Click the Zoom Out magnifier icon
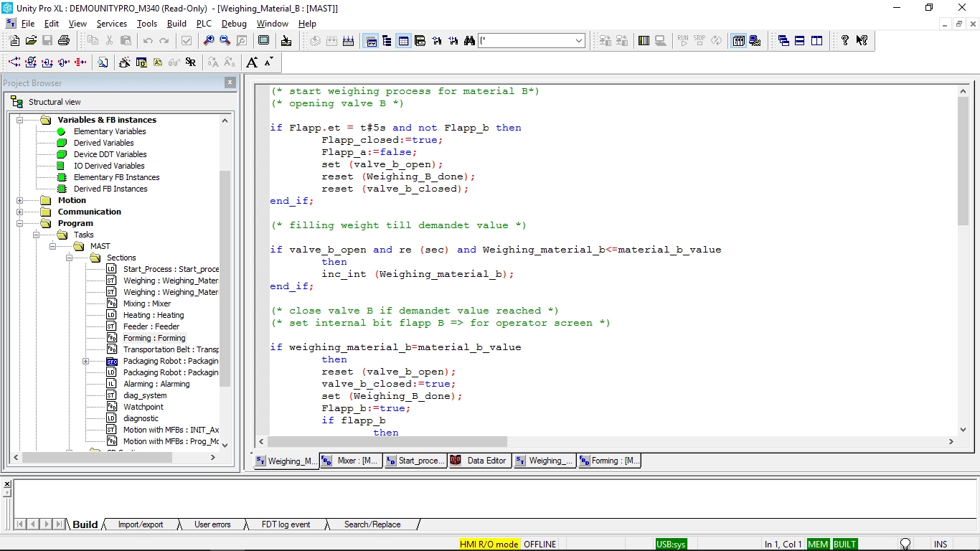980x551 pixels. point(225,41)
